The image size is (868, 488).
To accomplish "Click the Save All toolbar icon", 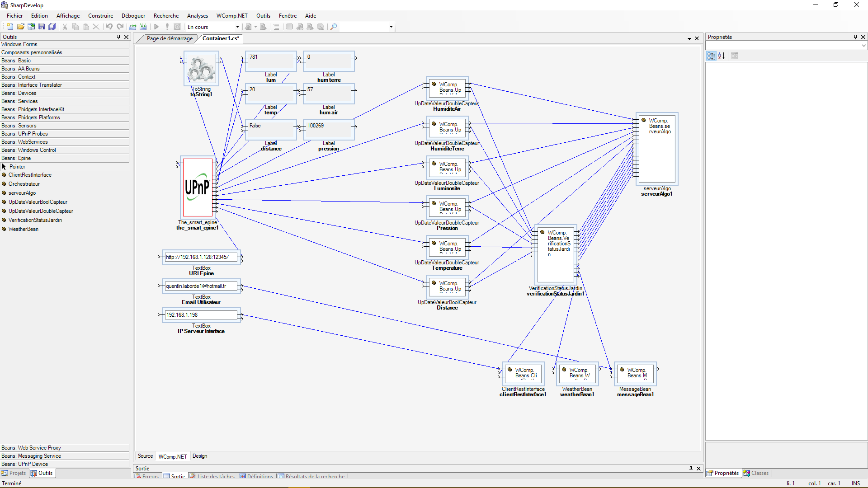I will (52, 27).
